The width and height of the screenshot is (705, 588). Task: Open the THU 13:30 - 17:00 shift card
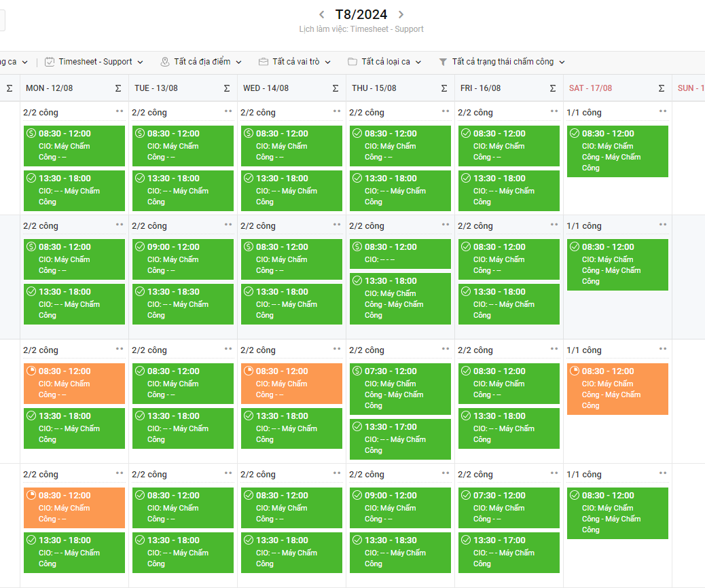click(400, 439)
